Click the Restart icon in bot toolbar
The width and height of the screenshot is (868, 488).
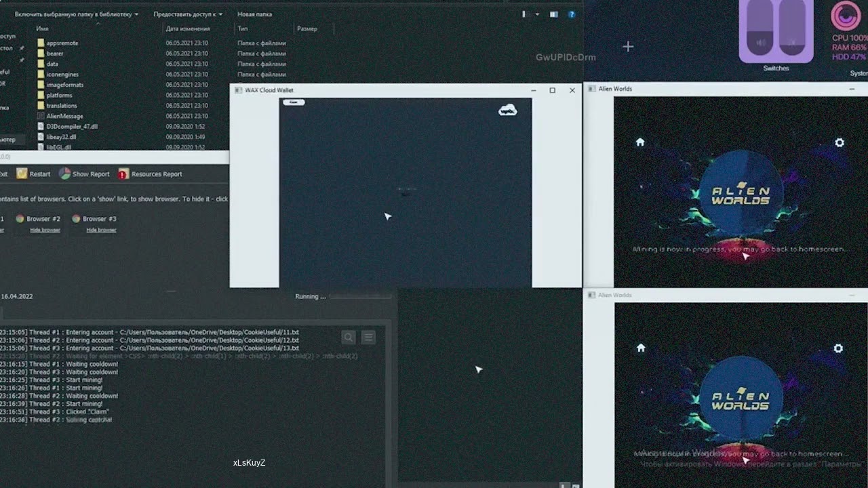click(22, 174)
